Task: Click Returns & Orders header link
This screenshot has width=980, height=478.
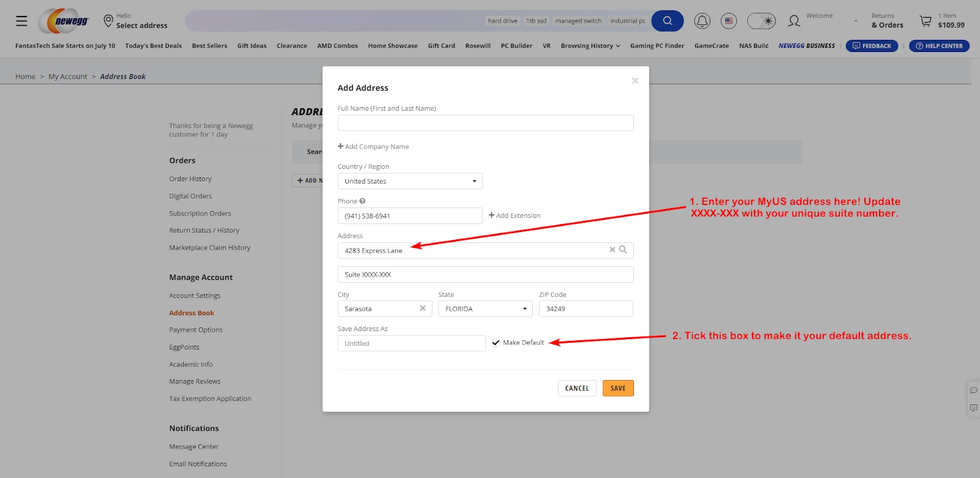Action: (887, 21)
